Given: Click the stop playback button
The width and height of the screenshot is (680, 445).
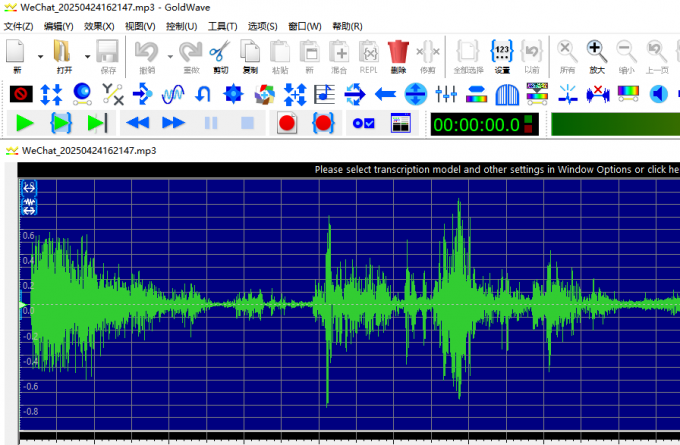Looking at the screenshot, I should coord(247,124).
